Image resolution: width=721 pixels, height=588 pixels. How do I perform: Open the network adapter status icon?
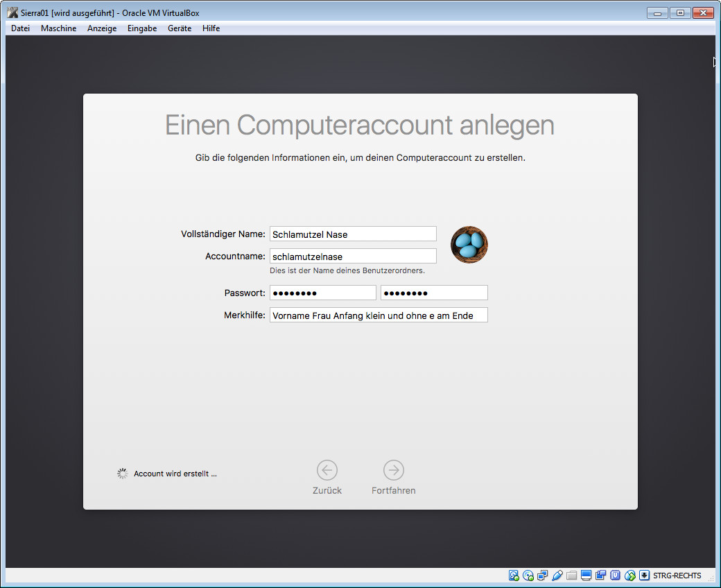coord(543,576)
